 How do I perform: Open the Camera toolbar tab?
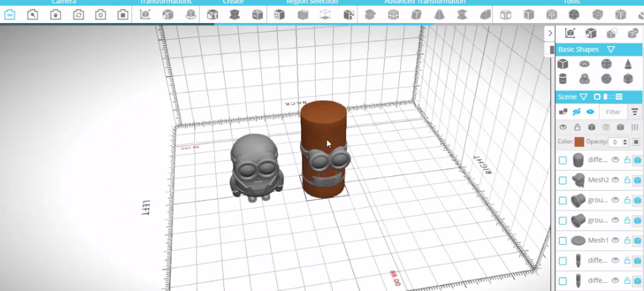click(64, 2)
